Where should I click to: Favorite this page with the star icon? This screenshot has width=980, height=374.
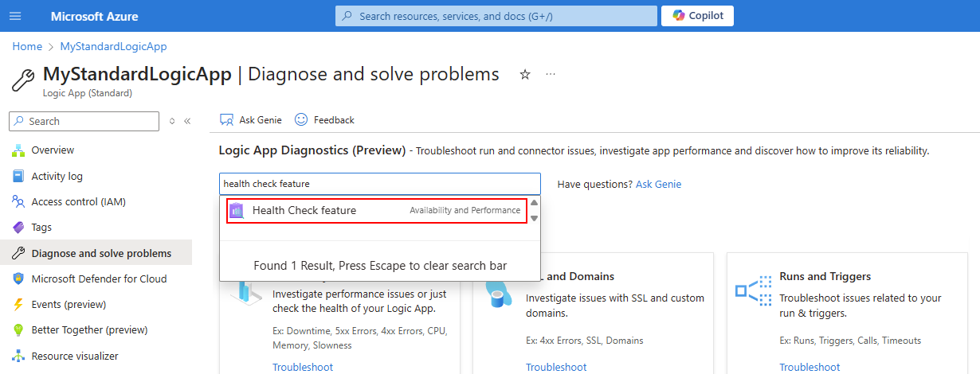[525, 74]
